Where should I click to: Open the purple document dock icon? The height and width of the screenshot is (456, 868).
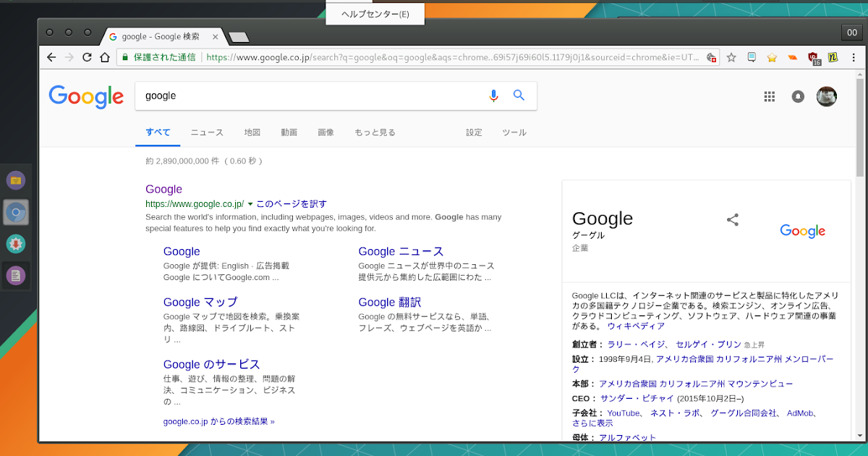point(16,276)
